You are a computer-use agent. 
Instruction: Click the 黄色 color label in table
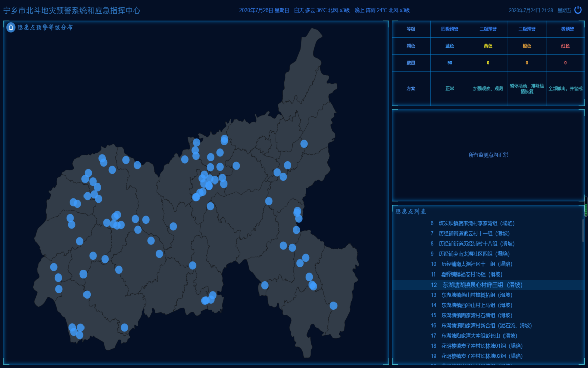point(488,46)
